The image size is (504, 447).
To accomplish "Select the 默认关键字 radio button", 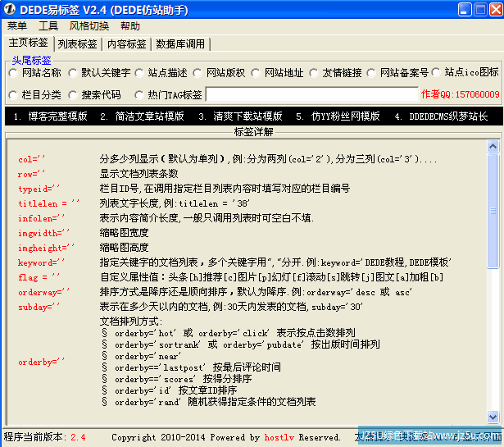I will coord(73,73).
